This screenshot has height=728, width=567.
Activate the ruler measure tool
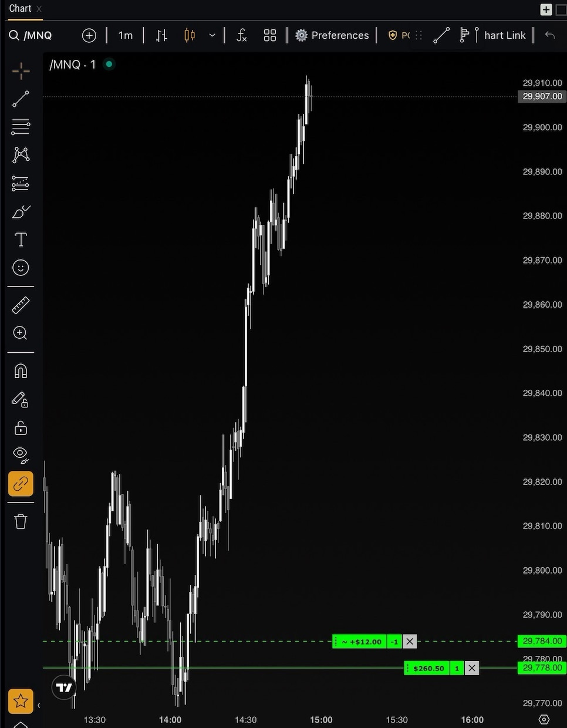click(x=21, y=305)
